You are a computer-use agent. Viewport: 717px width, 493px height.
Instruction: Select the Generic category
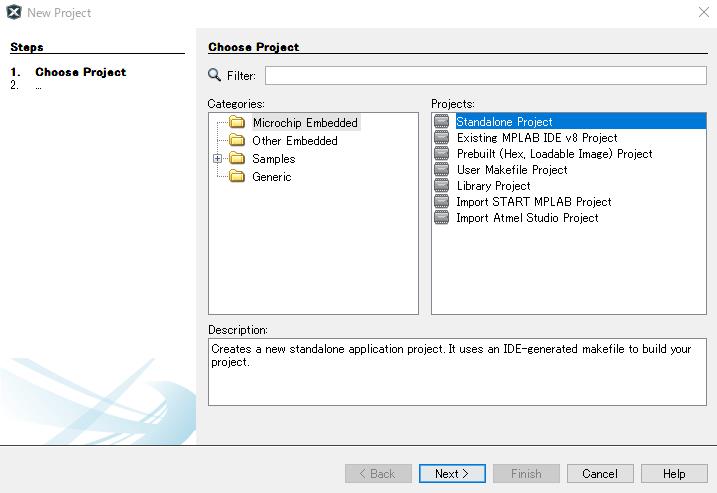tap(272, 177)
